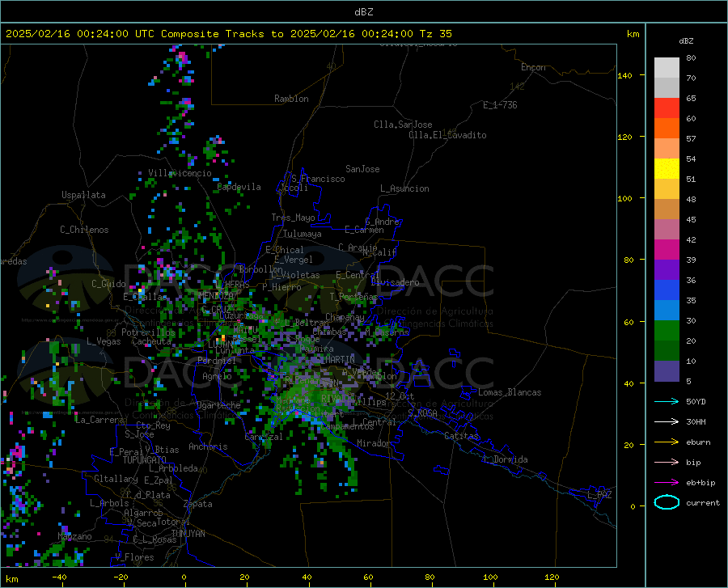Click the Composite Tracks timestamp header text

[228, 34]
